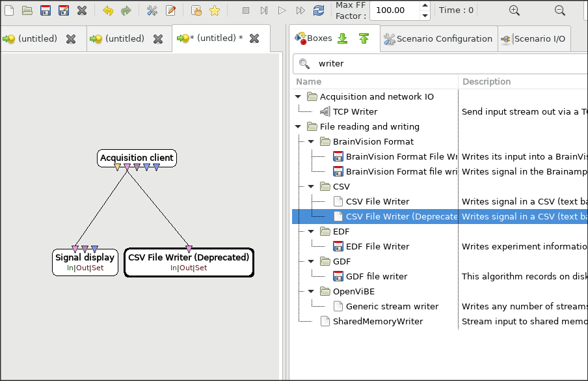Undo the last action
The height and width of the screenshot is (381, 588).
(108, 10)
